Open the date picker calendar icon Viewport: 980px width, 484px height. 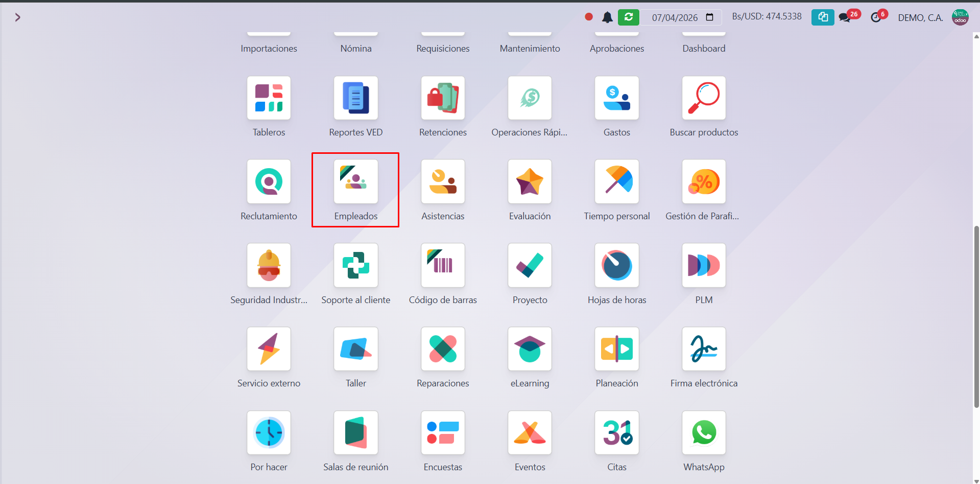click(709, 17)
